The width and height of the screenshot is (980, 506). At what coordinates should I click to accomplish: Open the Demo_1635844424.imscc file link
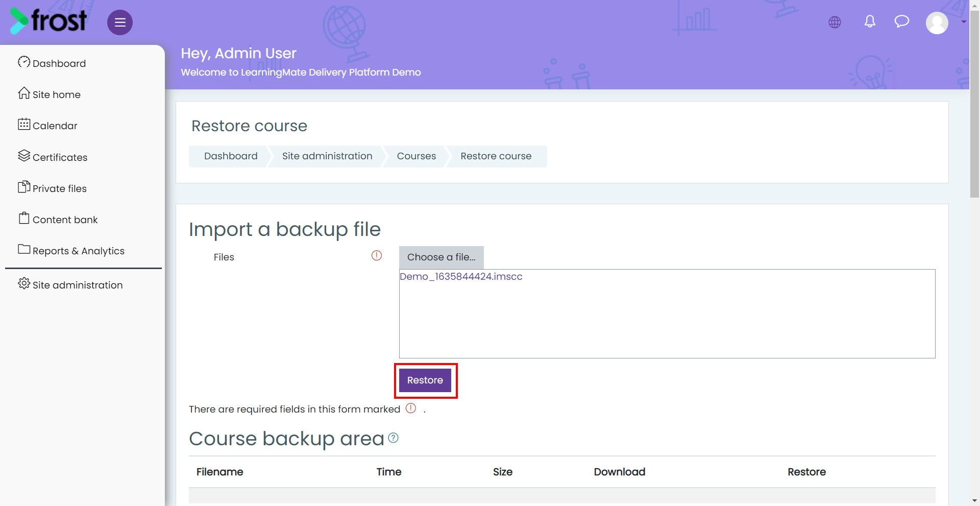coord(461,277)
